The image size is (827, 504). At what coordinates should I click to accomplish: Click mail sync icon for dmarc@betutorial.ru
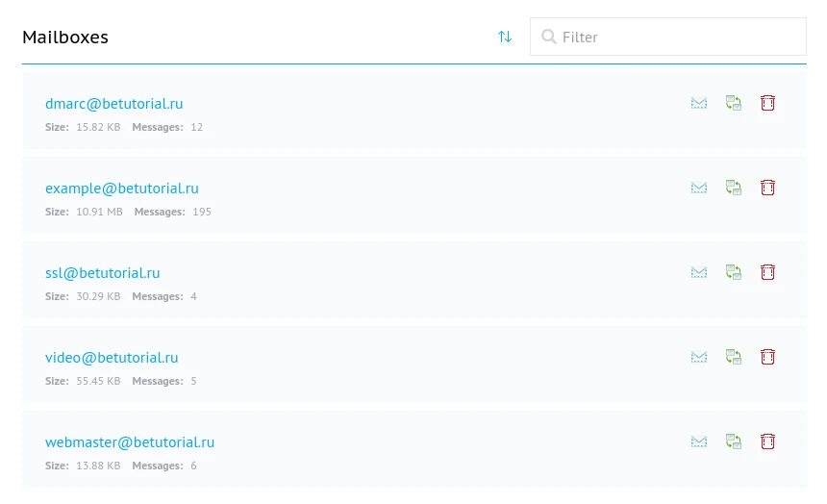point(734,103)
